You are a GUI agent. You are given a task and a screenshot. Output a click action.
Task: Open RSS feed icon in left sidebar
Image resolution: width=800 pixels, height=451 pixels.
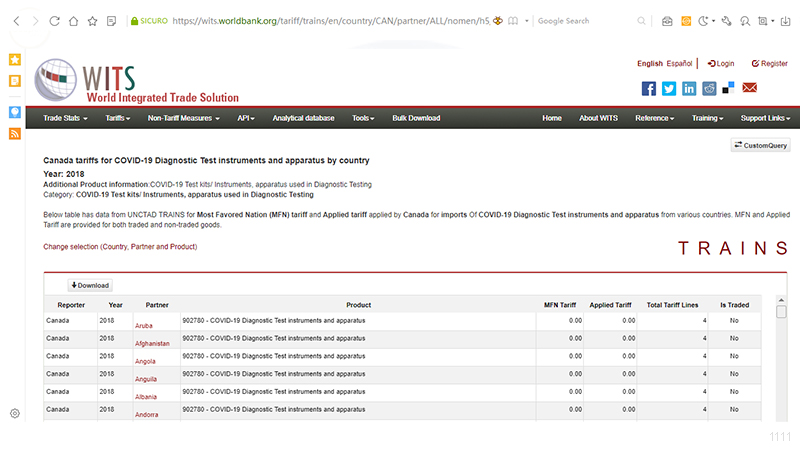[x=15, y=134]
